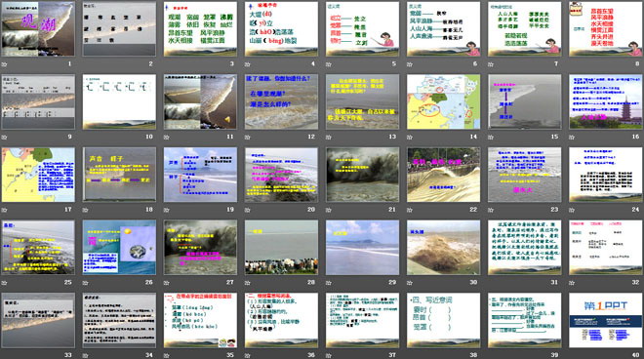
Task: Click the animation star icon under slide 7
Action: click(491, 64)
